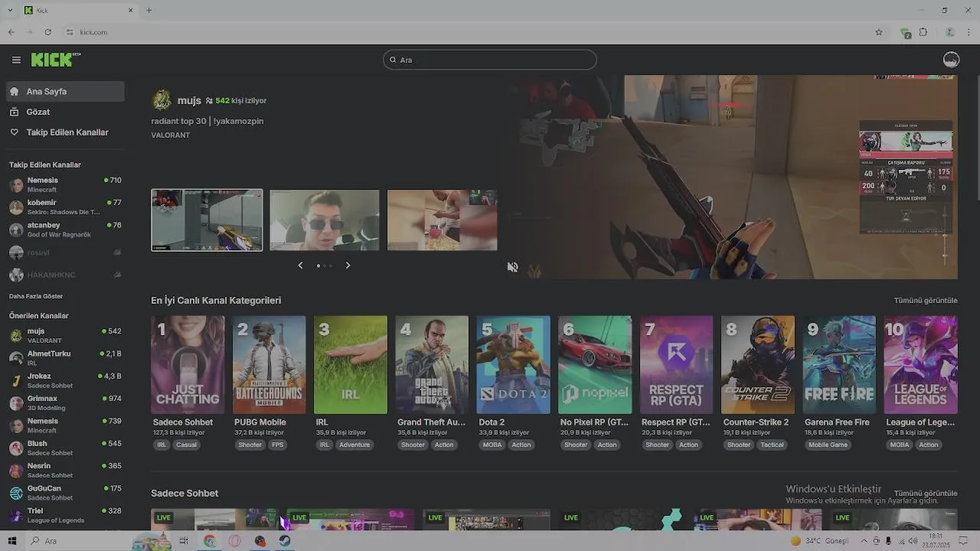This screenshot has width=980, height=551.
Task: Select the Valorant stream carousel thumbnail
Action: pyautogui.click(x=207, y=220)
